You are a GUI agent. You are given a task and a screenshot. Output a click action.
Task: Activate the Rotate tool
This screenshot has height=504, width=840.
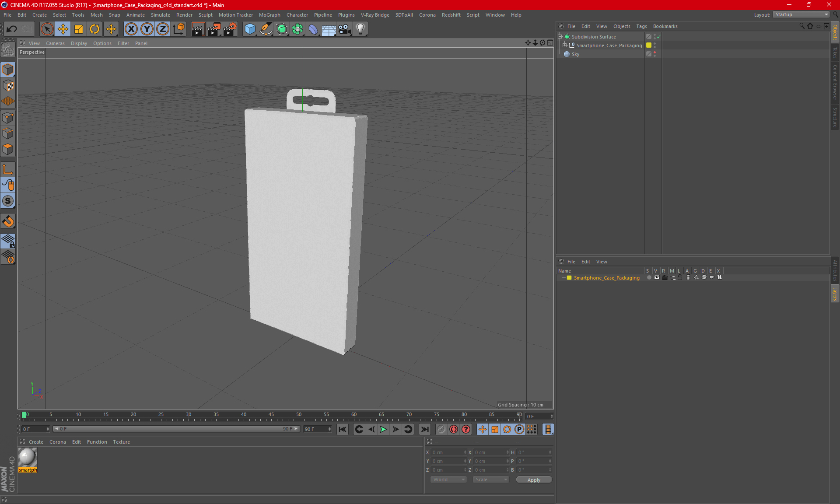click(x=94, y=29)
